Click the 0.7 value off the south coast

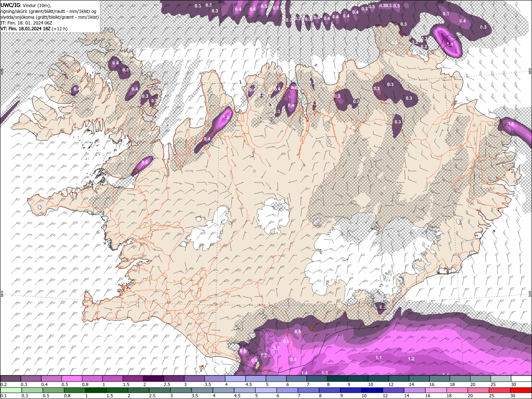click(276, 347)
